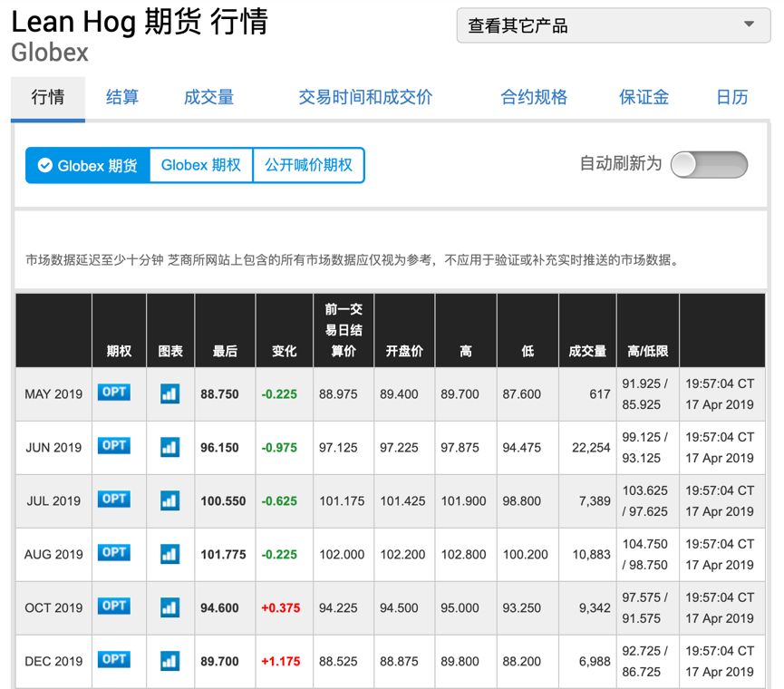Open the 查看其它产品 dropdown

point(613,26)
